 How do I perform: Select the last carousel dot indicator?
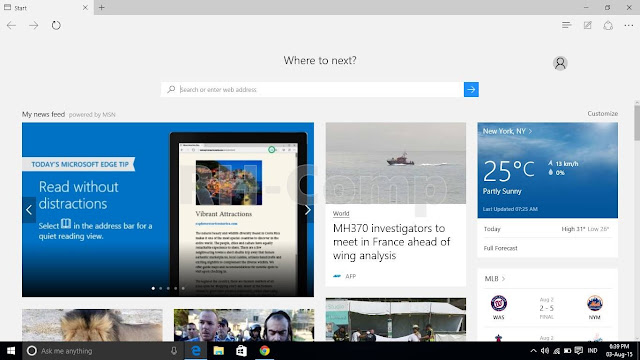click(x=183, y=288)
